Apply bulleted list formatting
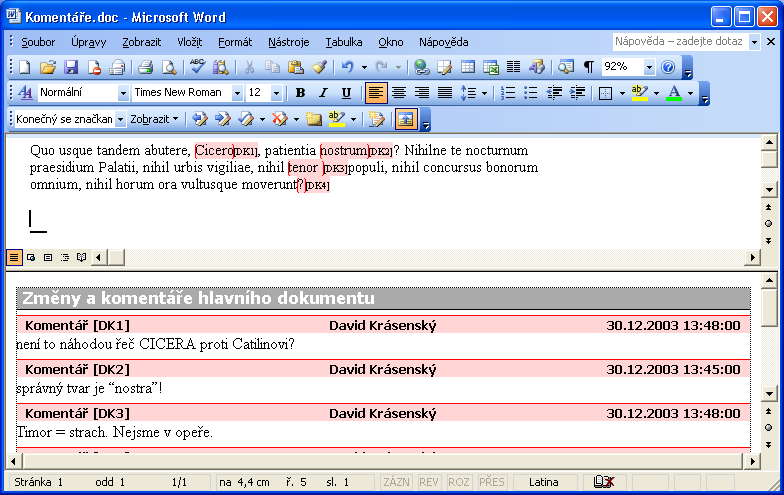 click(530, 92)
